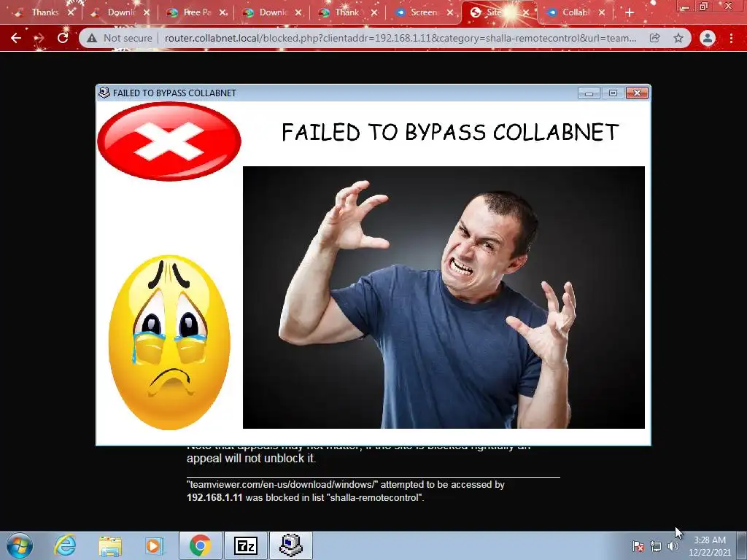Open the 'Screen' browser tab

coord(422,12)
